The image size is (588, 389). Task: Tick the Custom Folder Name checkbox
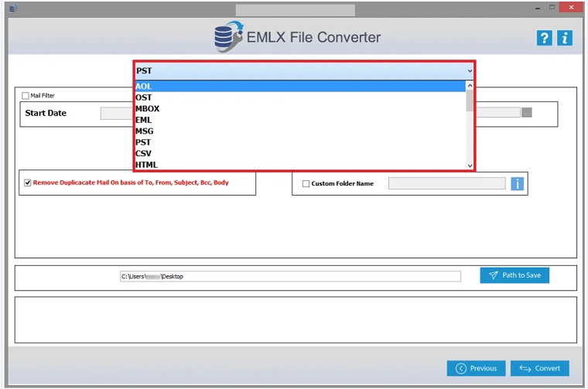point(306,183)
